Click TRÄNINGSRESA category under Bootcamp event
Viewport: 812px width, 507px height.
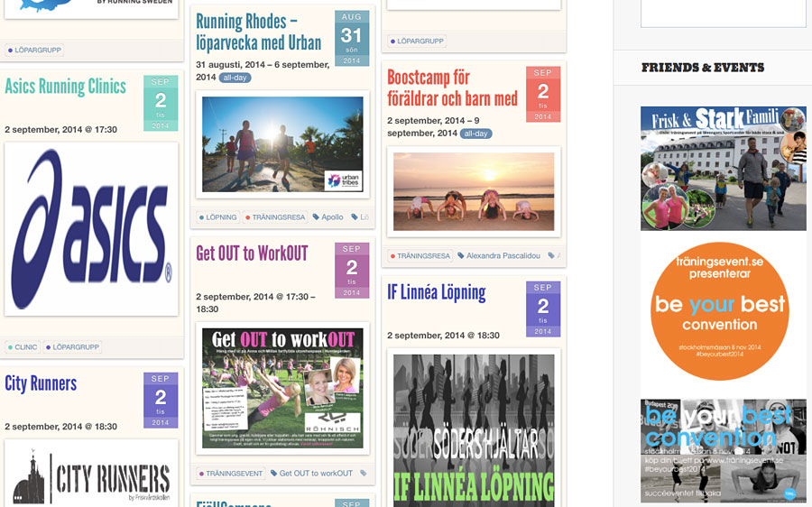(420, 256)
